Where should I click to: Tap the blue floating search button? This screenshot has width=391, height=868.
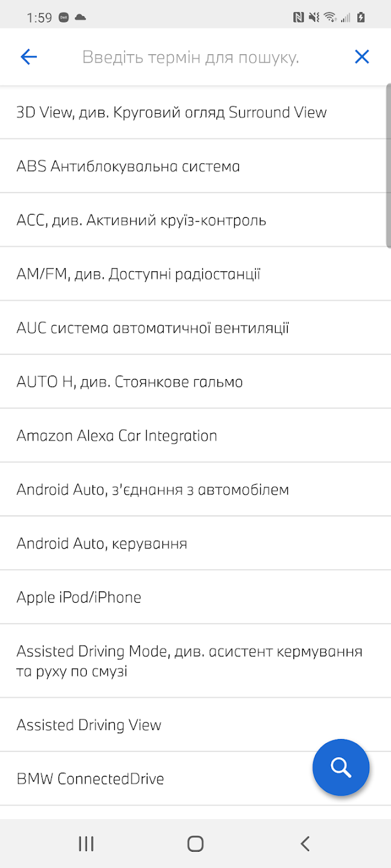click(341, 767)
